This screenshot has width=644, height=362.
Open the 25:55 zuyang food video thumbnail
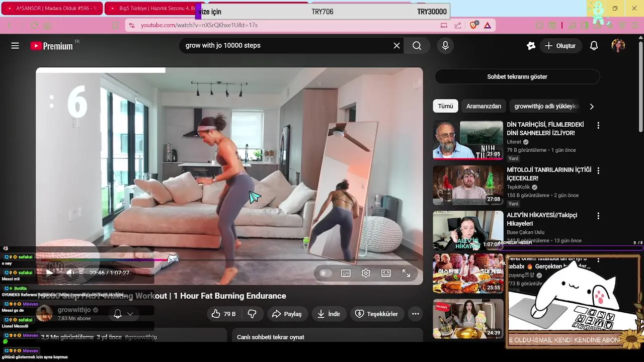[x=468, y=274]
